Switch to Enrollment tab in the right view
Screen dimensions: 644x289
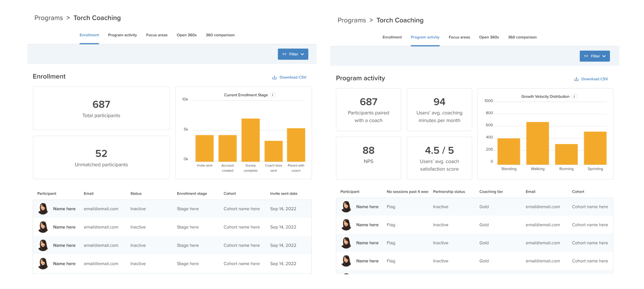click(392, 37)
